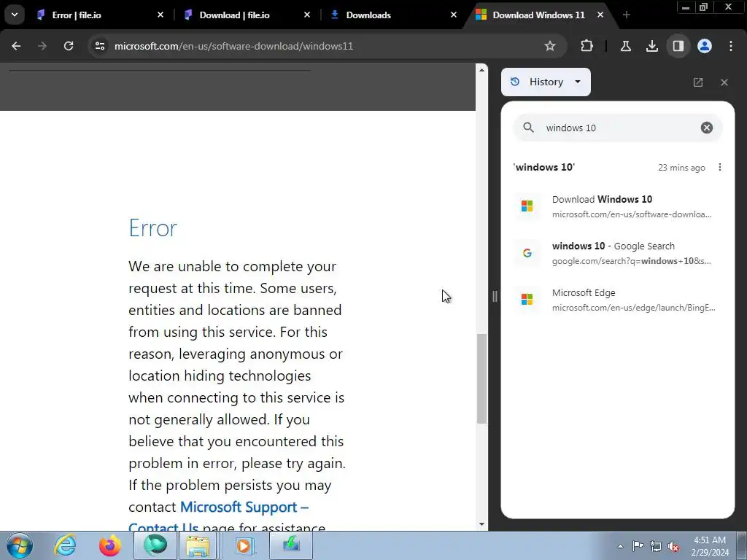The image size is (747, 560).
Task: Launch Internet Explorer from taskbar
Action: coord(65,545)
